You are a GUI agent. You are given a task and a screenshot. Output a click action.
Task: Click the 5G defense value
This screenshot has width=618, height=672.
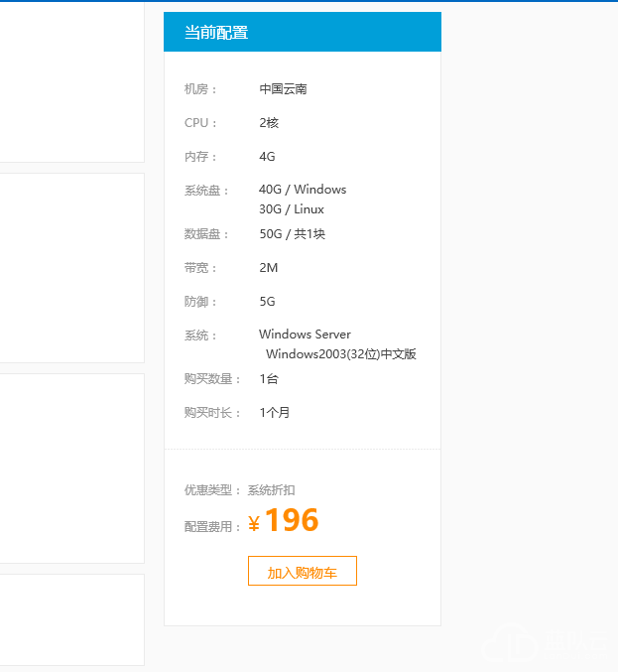267,302
